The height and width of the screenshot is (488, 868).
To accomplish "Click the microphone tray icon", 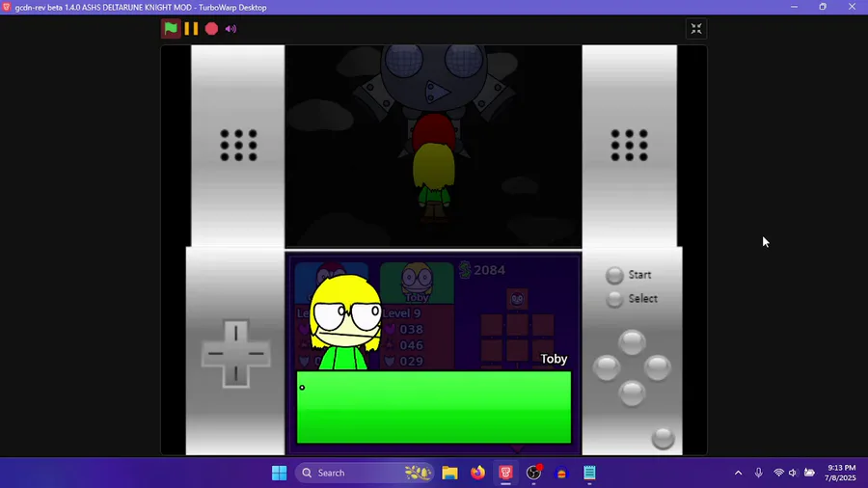I will [758, 474].
